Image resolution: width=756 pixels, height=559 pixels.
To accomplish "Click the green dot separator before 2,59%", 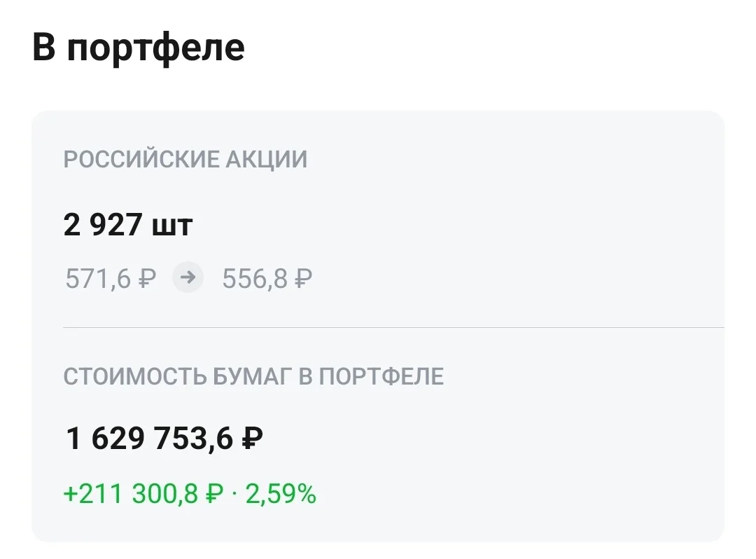I will click(234, 495).
